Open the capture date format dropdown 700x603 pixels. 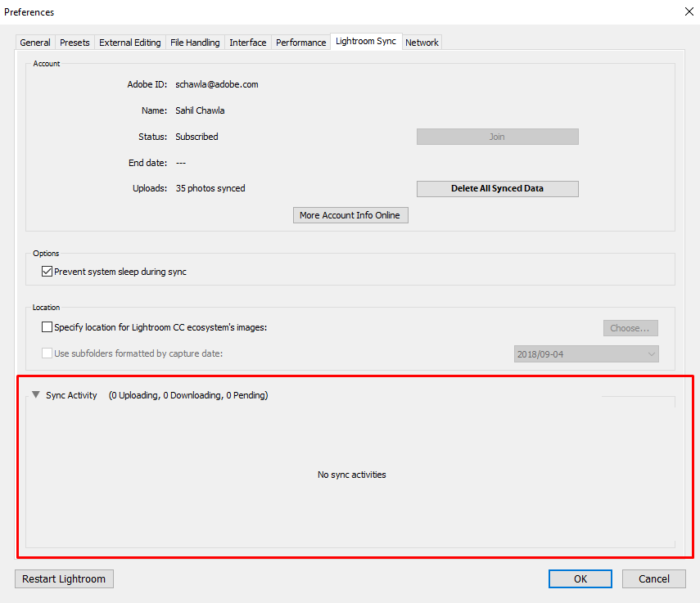649,354
